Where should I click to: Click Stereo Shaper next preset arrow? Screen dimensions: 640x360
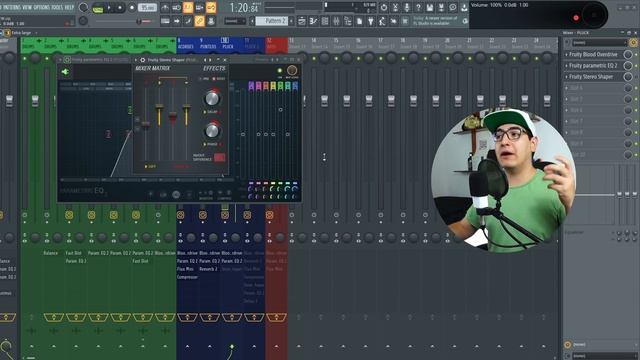(210, 60)
